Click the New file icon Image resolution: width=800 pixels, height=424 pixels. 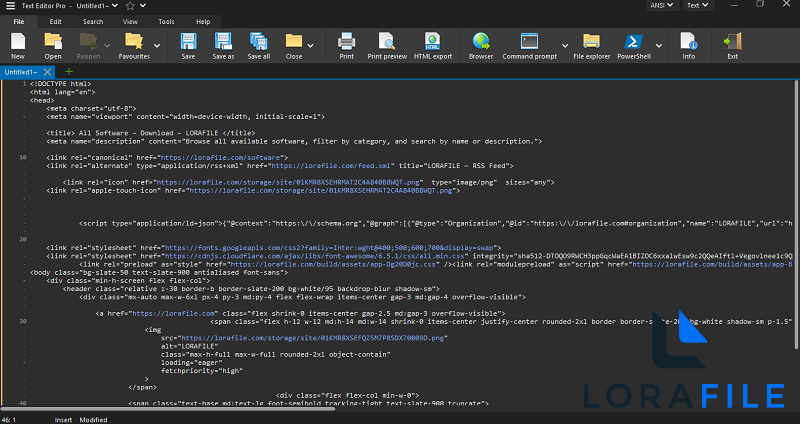click(18, 41)
